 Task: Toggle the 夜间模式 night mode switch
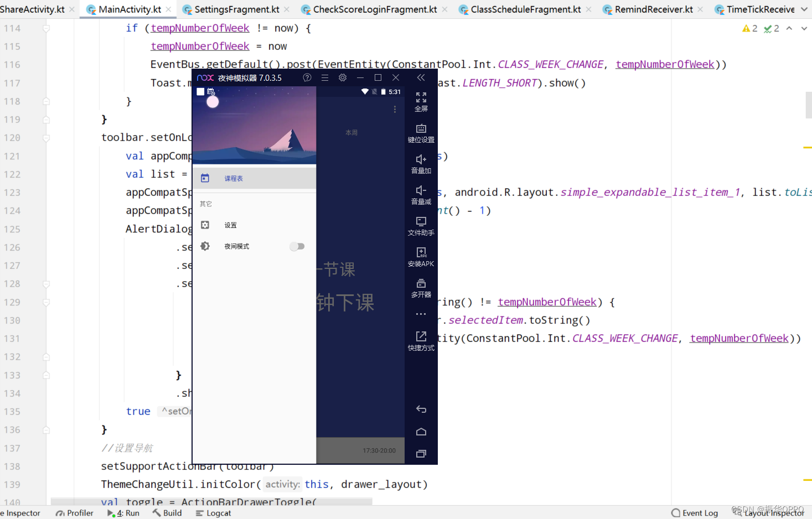(x=297, y=246)
